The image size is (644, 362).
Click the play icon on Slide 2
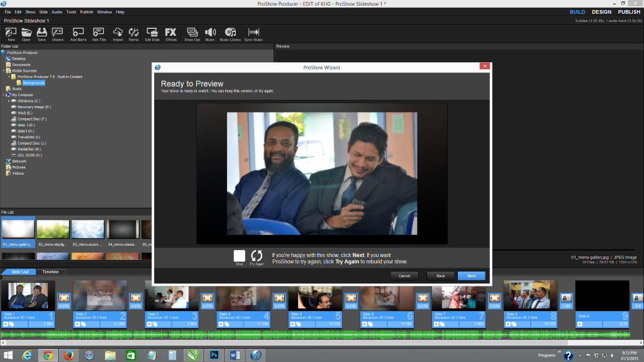click(x=77, y=324)
